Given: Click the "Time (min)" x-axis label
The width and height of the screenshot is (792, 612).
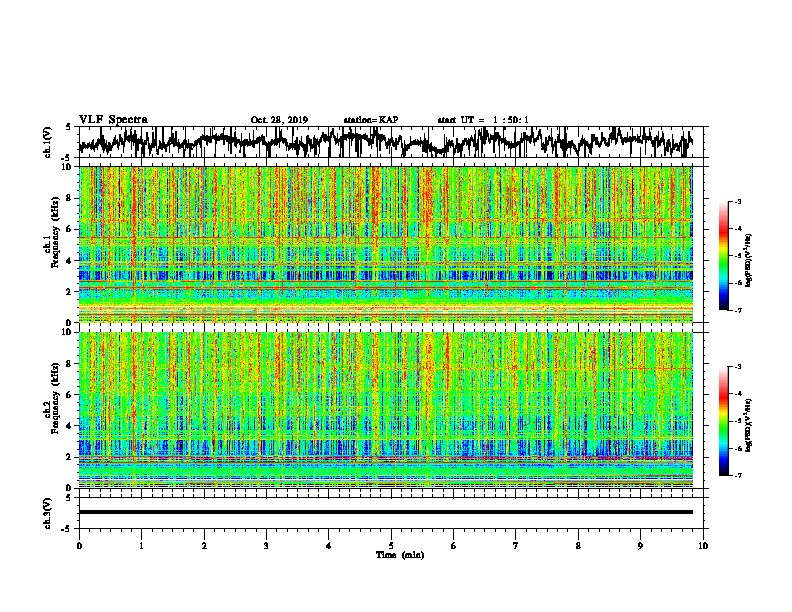Looking at the screenshot, I should 400,555.
